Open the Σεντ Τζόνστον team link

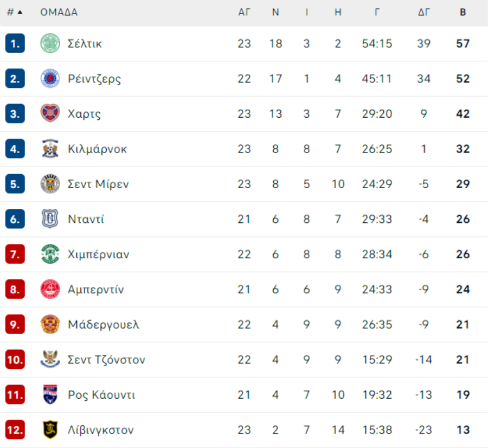[106, 360]
